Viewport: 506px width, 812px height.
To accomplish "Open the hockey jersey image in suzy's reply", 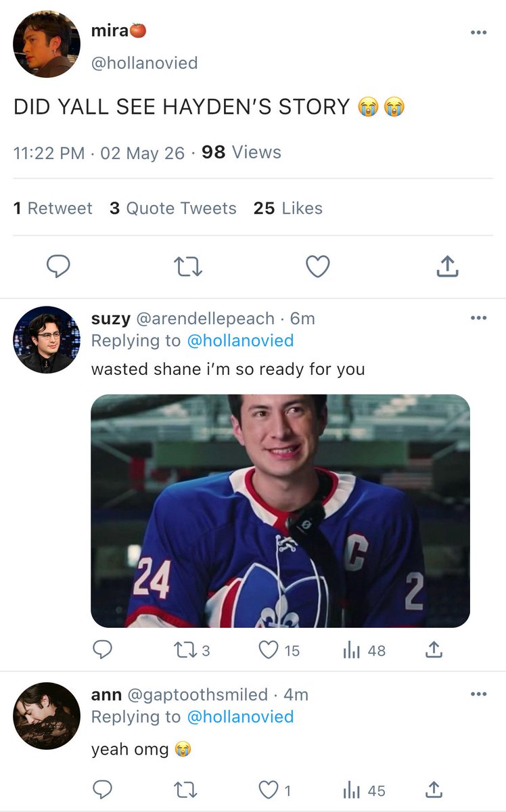I will 280,511.
